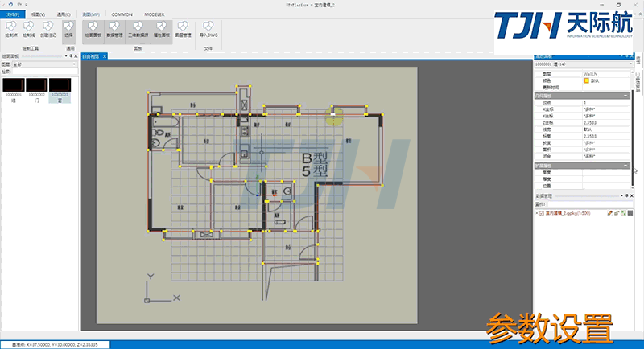The image size is (644, 349).
Task: Open the 图层 layer filter dropdown
Action: [x=40, y=64]
